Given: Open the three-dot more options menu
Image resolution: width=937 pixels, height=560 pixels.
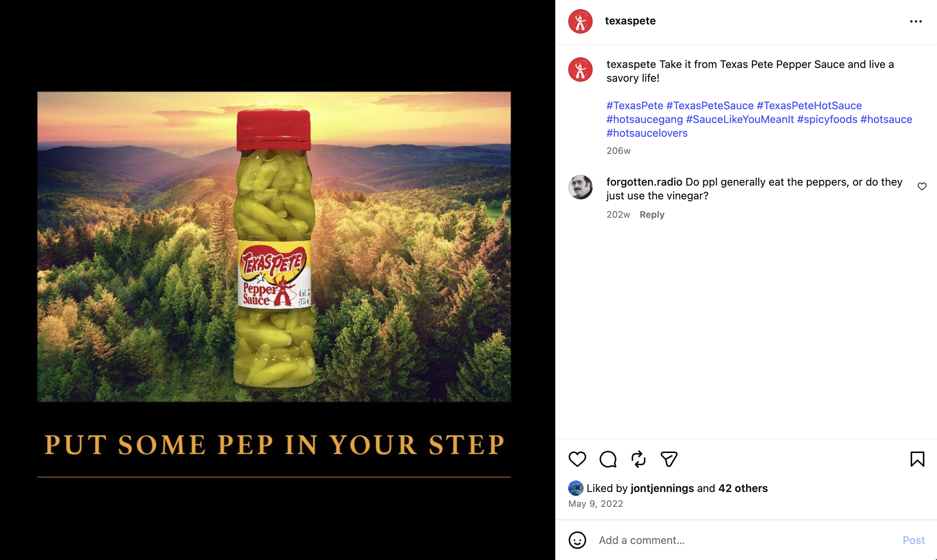Looking at the screenshot, I should click(x=916, y=21).
